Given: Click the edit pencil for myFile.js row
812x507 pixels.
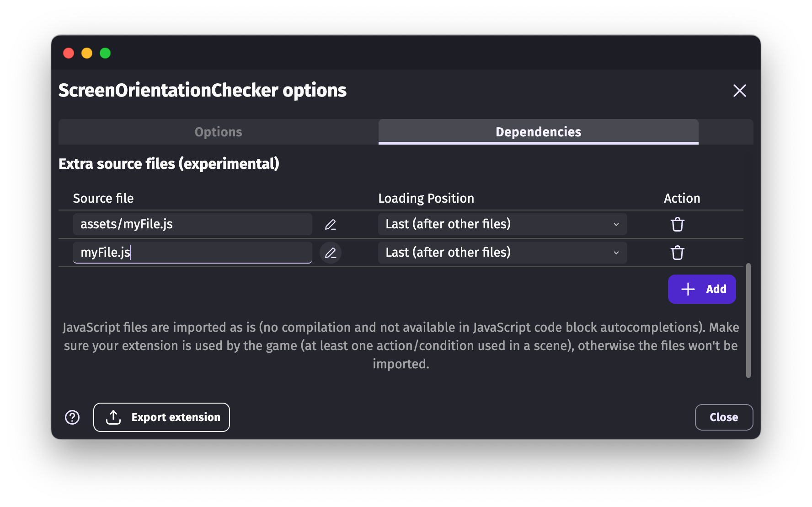Looking at the screenshot, I should click(331, 252).
